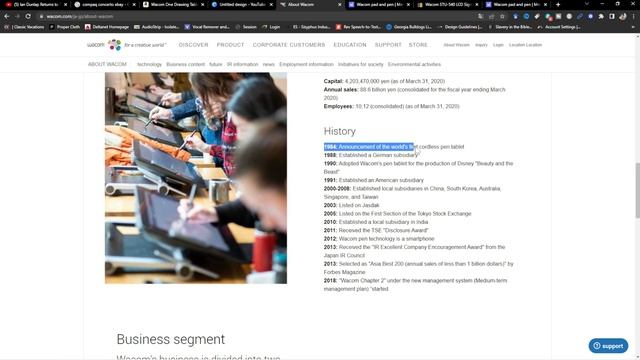
Task: Close the compaq concerto ebay tab
Action: pyautogui.click(x=134, y=4)
